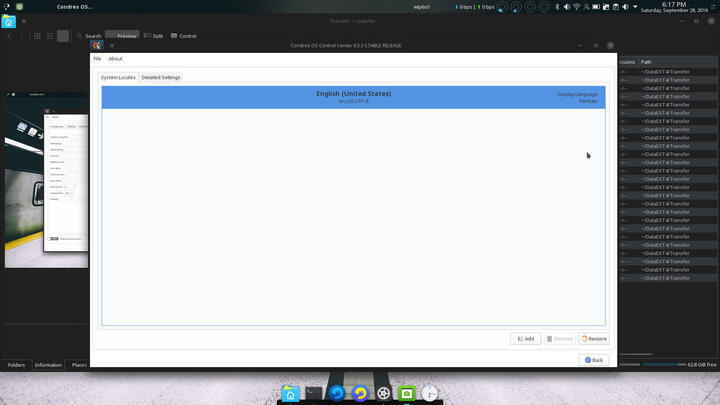Click the Back button
This screenshot has height=405, width=720.
tap(594, 360)
